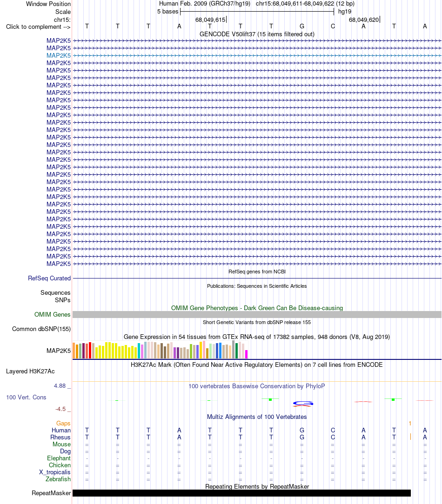Viewport: 442px width, 504px height.
Task: Open 'Repeating Elements by RepeatMasker' title
Action: click(257, 487)
